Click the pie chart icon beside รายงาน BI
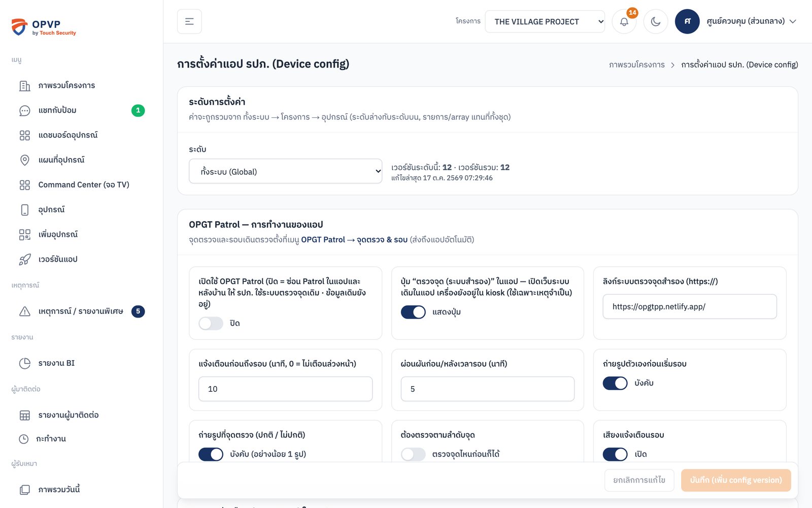The image size is (812, 508). [x=25, y=363]
